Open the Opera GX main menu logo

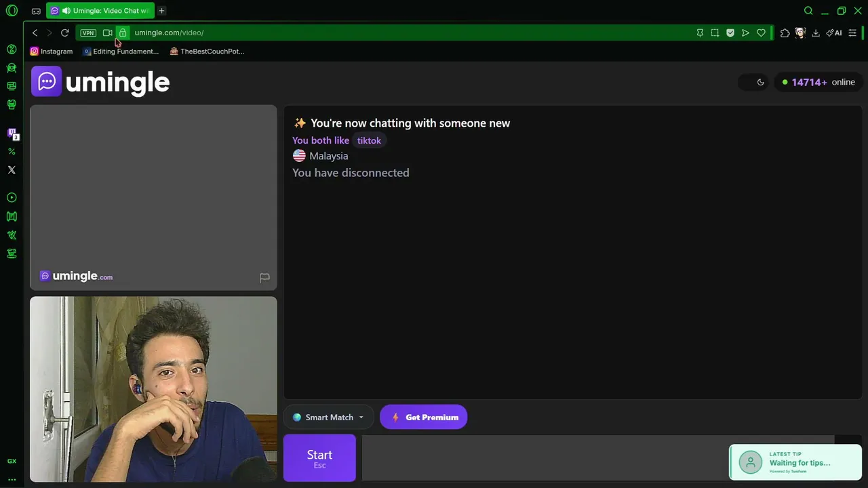point(12,11)
